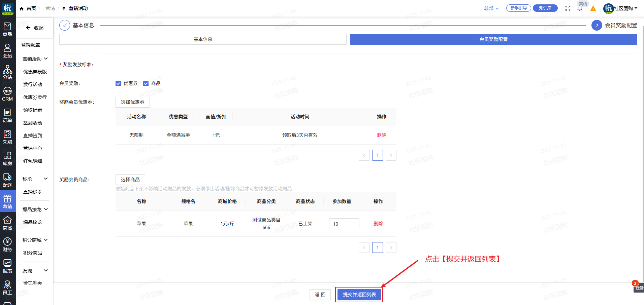644x305 pixels.
Task: Switch to the 基本信息 tab
Action: click(203, 39)
